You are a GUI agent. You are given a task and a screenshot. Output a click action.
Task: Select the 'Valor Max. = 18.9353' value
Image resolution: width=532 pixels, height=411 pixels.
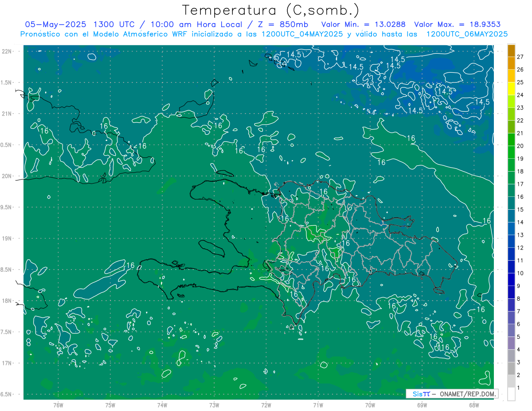[457, 24]
